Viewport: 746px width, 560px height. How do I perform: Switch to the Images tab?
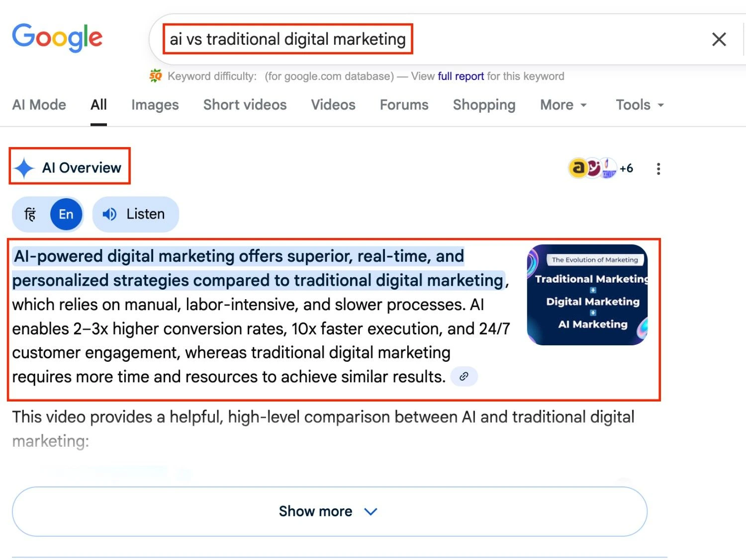(x=155, y=105)
